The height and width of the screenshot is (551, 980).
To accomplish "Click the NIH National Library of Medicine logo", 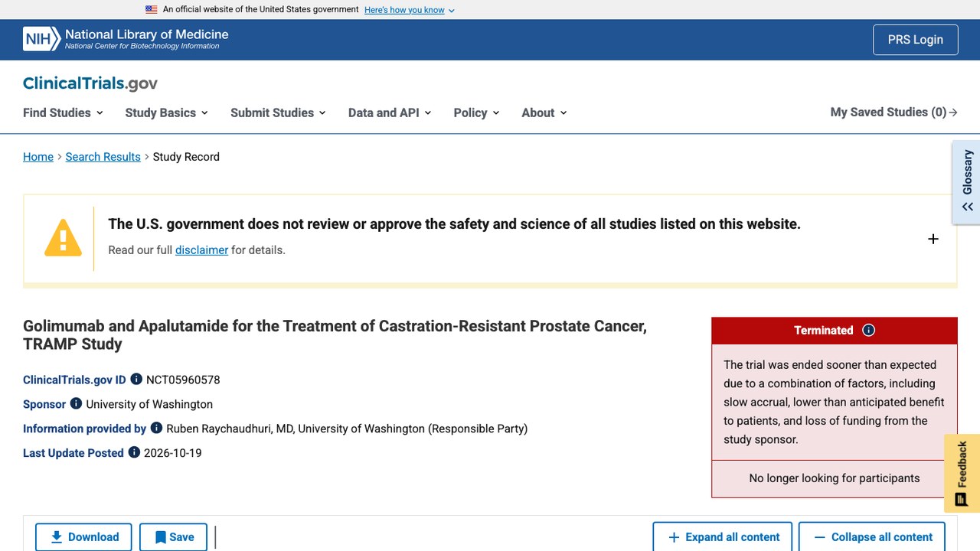I will coord(126,39).
